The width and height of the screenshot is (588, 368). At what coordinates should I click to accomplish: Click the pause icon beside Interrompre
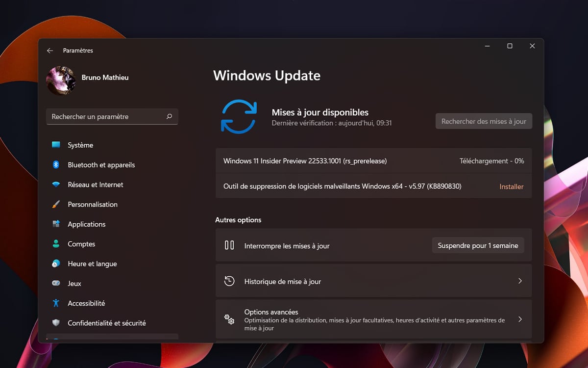tap(229, 245)
